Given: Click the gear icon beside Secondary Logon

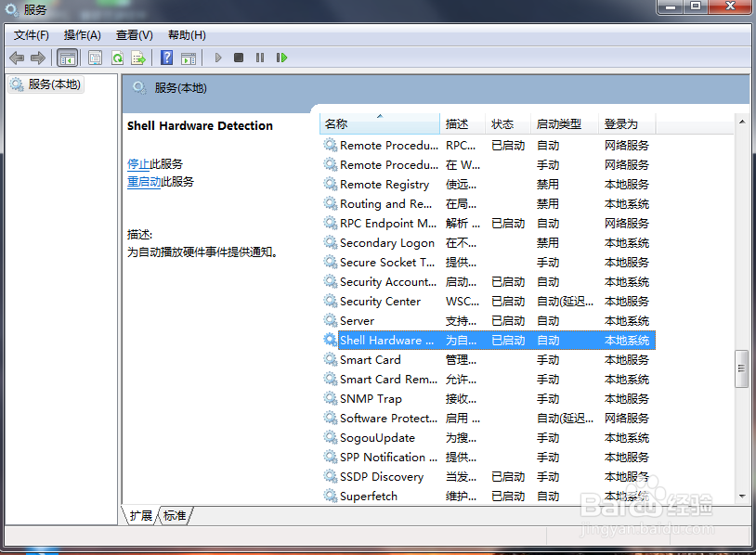Looking at the screenshot, I should (331, 243).
